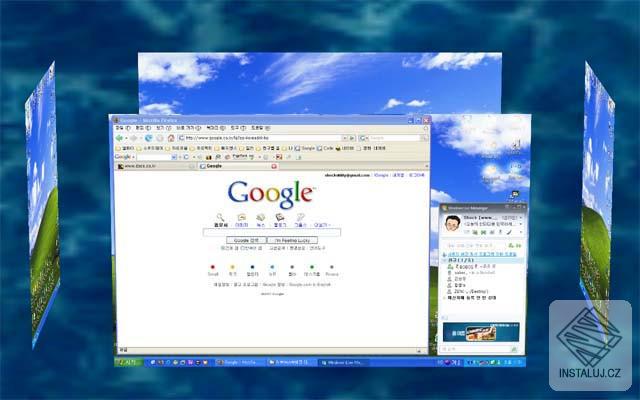Open the Google bookmark on bookmarks toolbar
The width and height of the screenshot is (640, 400).
pyautogui.click(x=305, y=148)
